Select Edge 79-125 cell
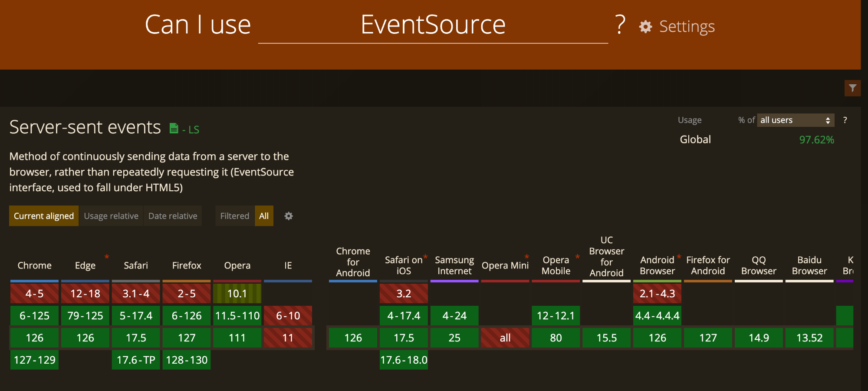 pyautogui.click(x=85, y=316)
